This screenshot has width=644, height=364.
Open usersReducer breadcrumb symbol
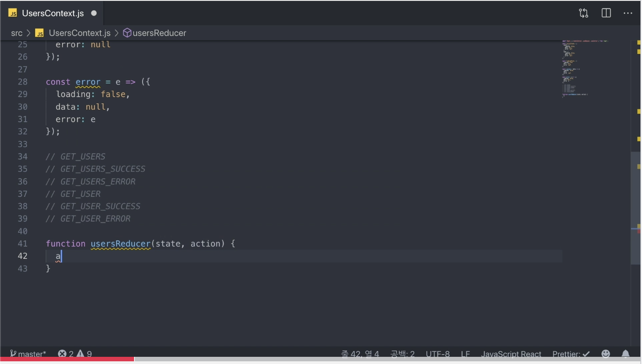pyautogui.click(x=159, y=33)
